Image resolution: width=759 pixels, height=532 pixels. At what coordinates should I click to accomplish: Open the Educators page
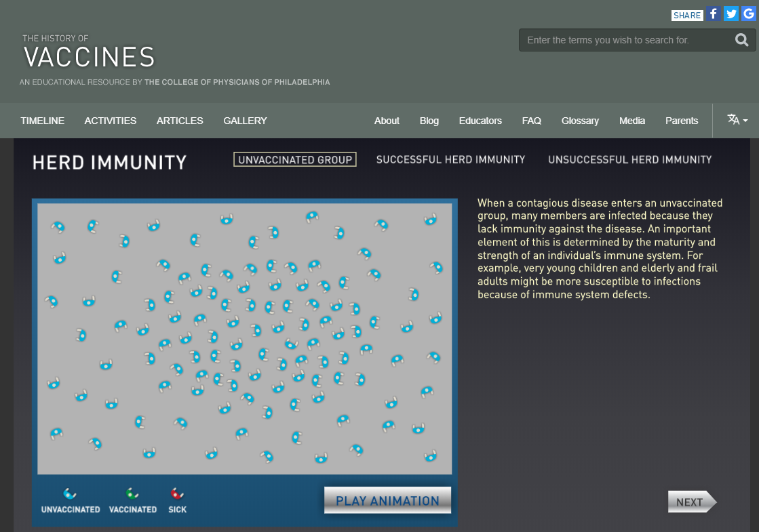pos(480,121)
